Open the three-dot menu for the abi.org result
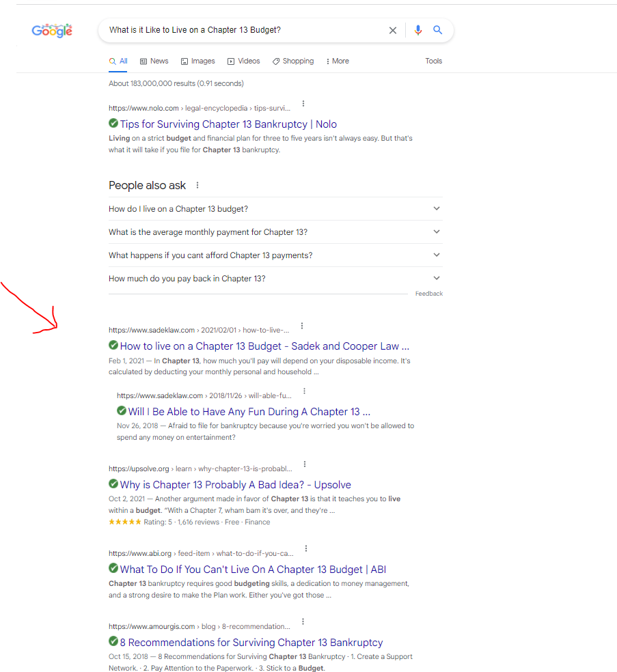 [x=305, y=548]
